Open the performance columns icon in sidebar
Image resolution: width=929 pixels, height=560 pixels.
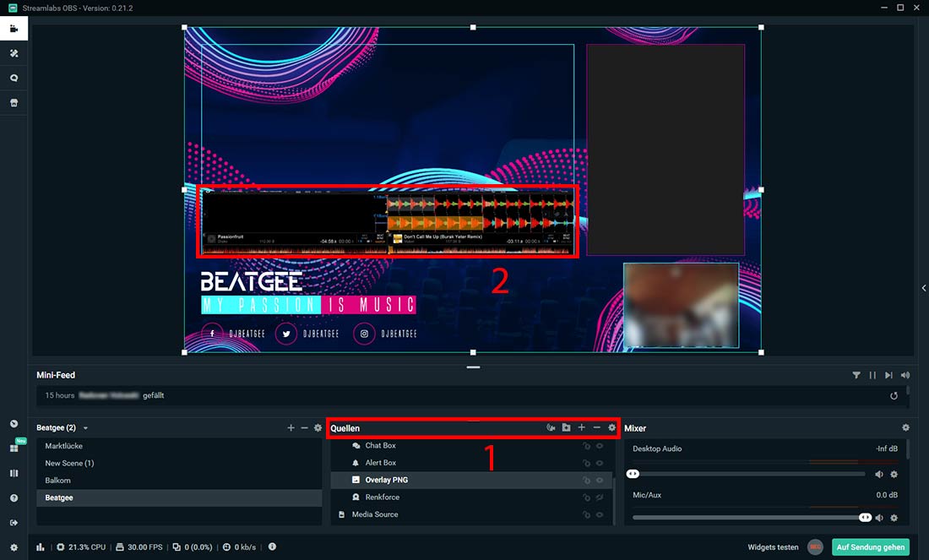(14, 473)
